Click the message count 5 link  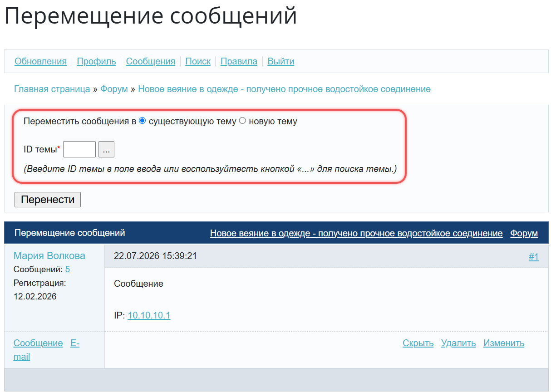pyautogui.click(x=68, y=269)
